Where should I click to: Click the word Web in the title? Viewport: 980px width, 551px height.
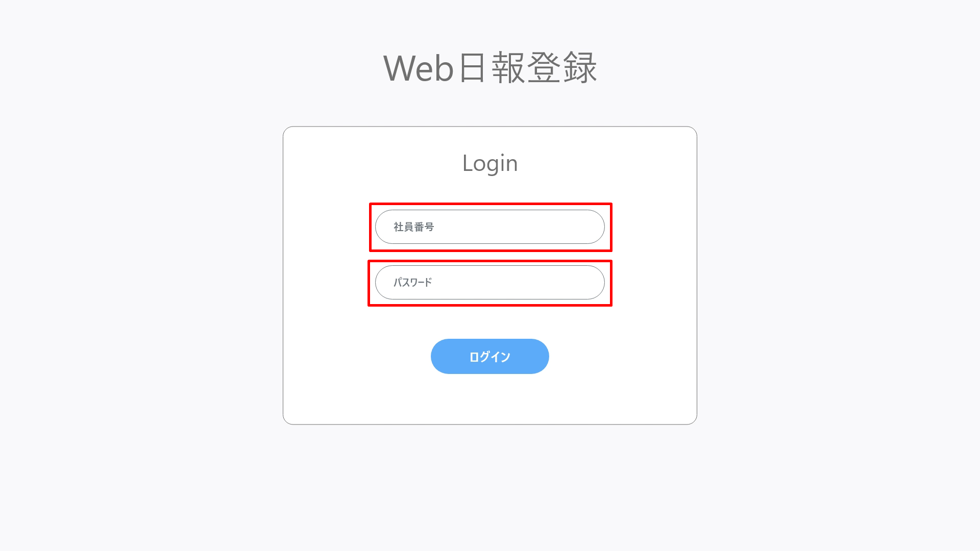tap(419, 68)
